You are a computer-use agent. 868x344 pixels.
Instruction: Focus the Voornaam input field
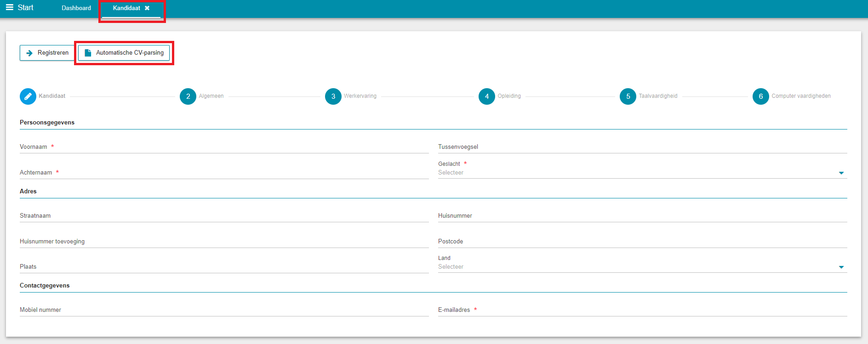click(x=224, y=147)
